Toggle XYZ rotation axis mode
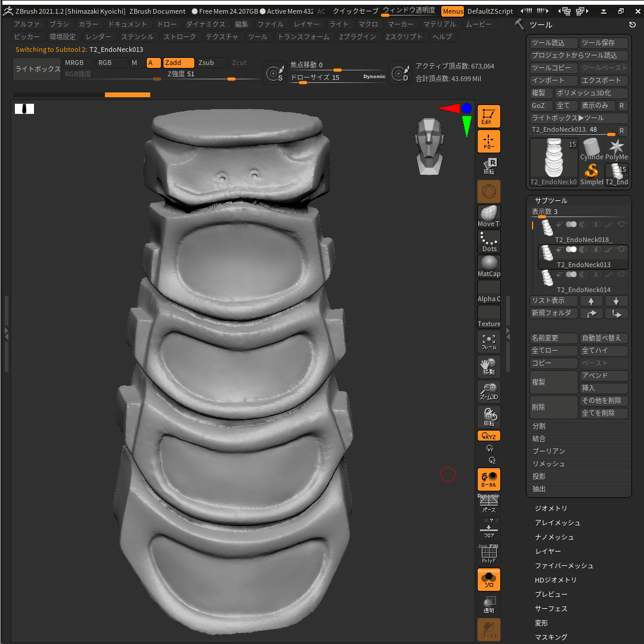The image size is (644, 644). (x=488, y=436)
